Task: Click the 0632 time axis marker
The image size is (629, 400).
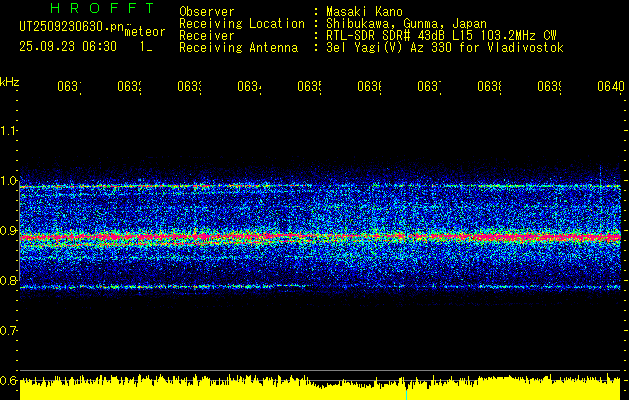Action: click(129, 87)
